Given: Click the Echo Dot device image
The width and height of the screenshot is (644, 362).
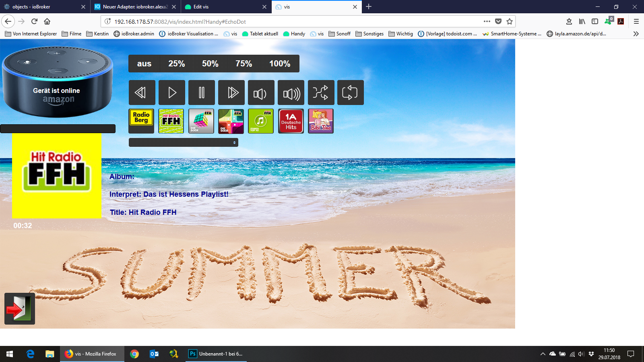Looking at the screenshot, I should click(x=58, y=82).
